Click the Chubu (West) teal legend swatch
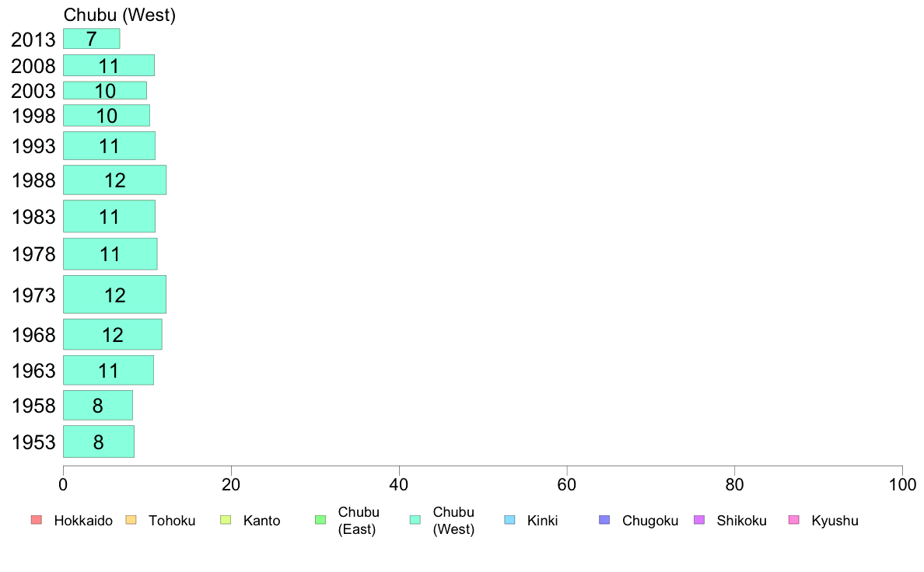This screenshot has height=572, width=924. tap(415, 520)
